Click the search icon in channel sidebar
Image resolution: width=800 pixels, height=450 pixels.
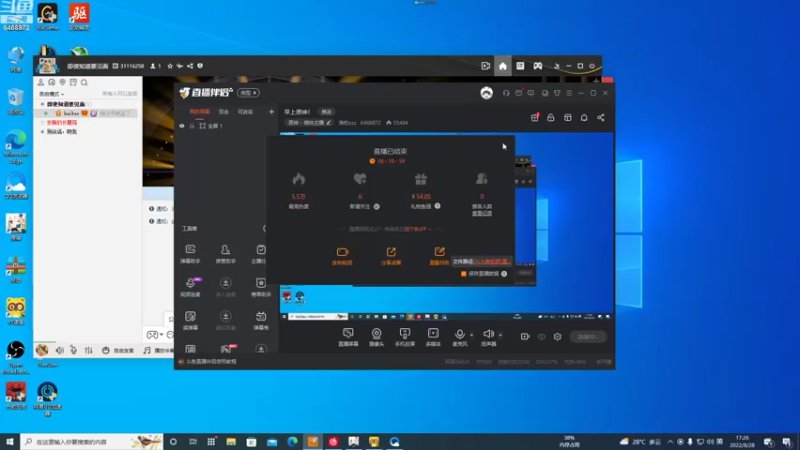84,82
